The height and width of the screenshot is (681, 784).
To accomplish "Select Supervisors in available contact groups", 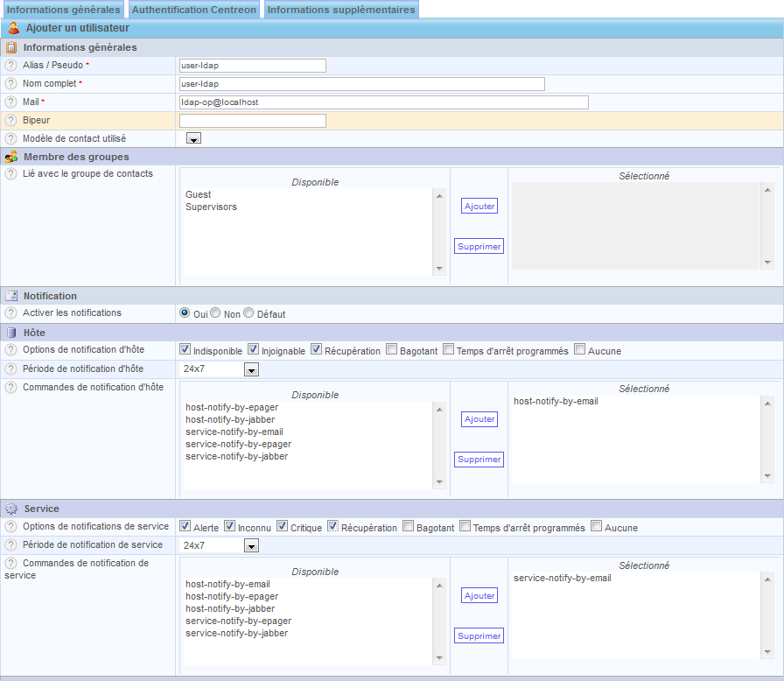I will pyautogui.click(x=211, y=207).
